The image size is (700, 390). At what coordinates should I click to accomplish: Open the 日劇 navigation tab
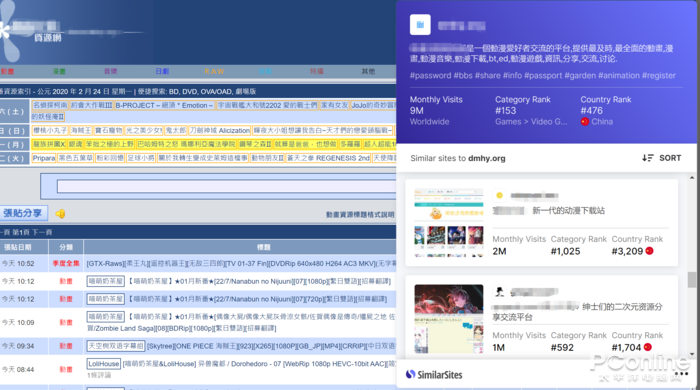click(x=162, y=71)
